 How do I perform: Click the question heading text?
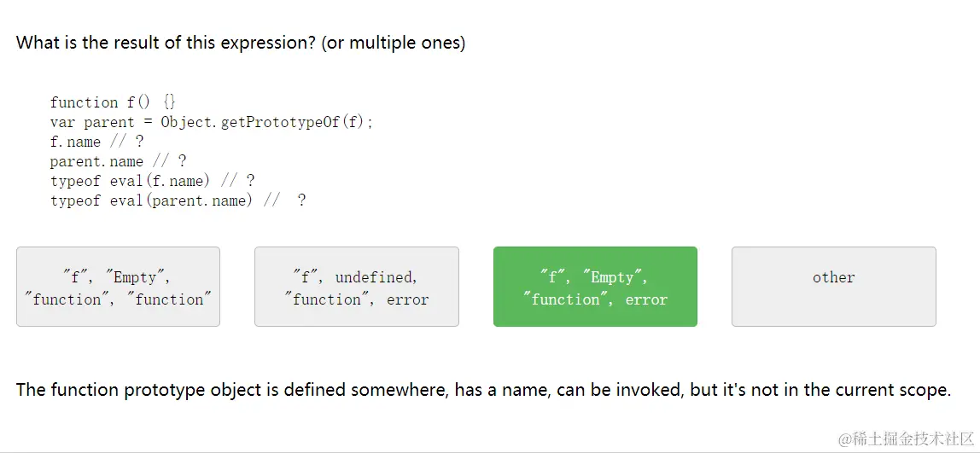coord(241,43)
